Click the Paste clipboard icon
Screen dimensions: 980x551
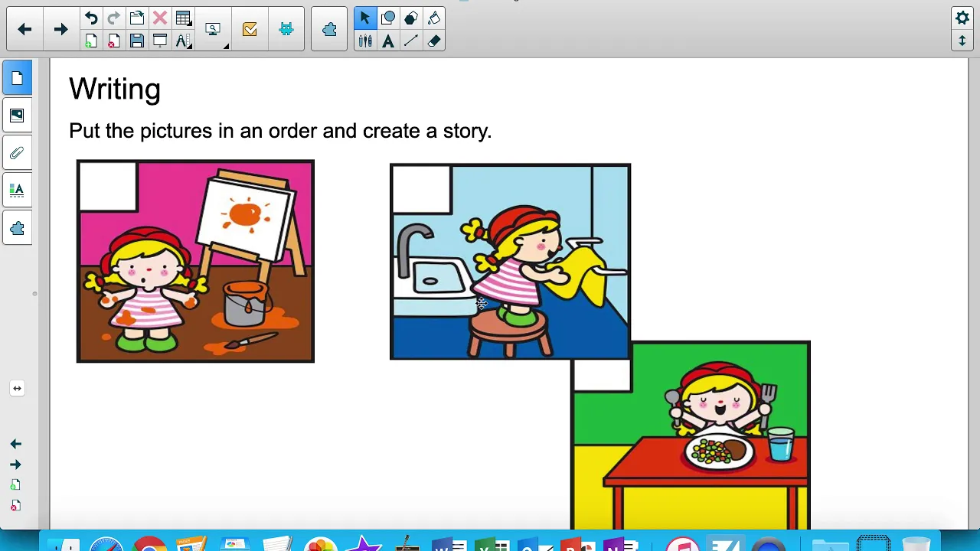[137, 18]
